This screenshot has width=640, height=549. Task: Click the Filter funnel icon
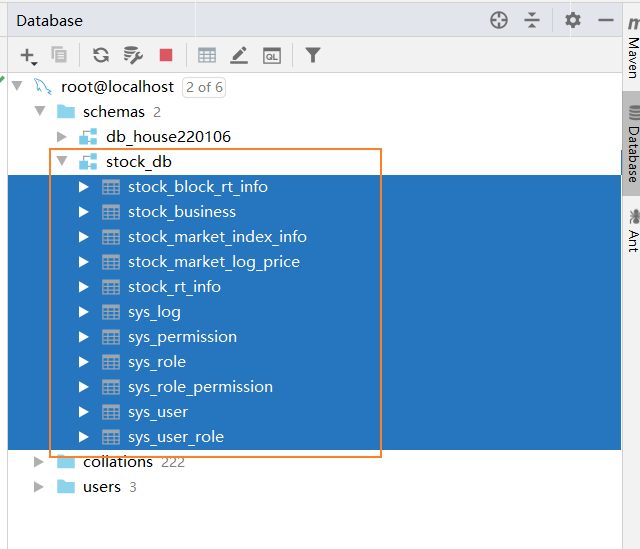click(x=313, y=55)
